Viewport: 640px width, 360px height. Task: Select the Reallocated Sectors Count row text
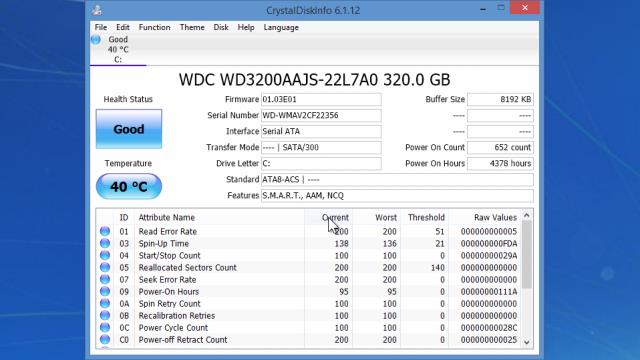tap(187, 267)
